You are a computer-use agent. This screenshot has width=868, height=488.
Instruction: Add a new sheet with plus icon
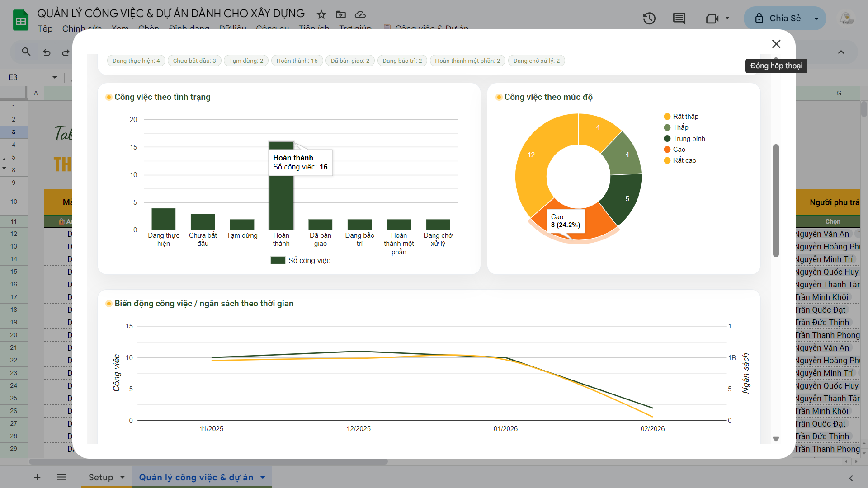tap(37, 477)
